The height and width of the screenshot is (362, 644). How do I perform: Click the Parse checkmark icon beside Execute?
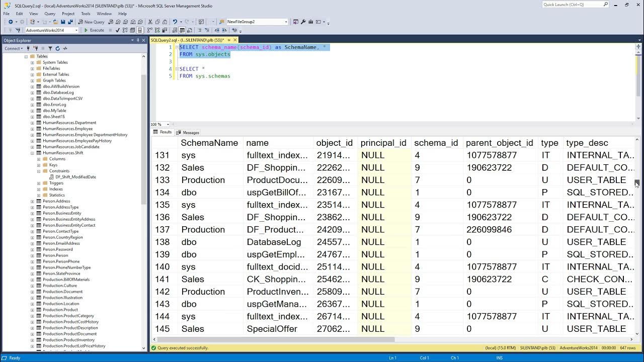coord(118,30)
